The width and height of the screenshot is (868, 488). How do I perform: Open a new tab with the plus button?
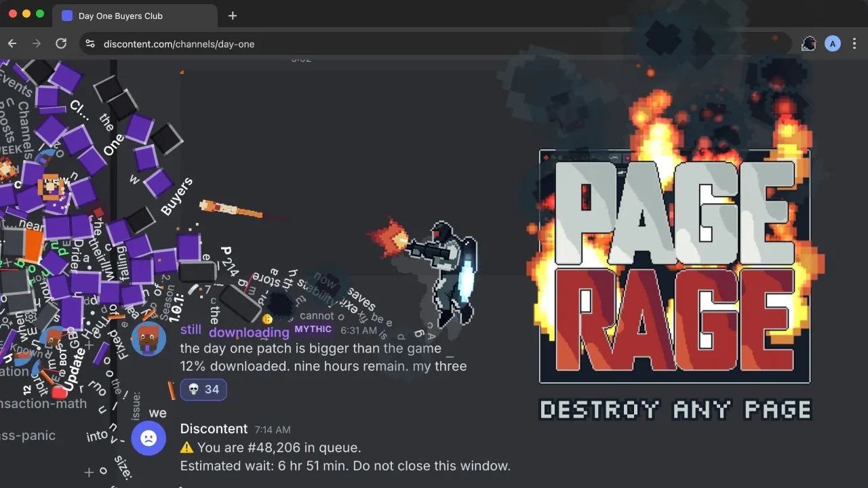[233, 16]
